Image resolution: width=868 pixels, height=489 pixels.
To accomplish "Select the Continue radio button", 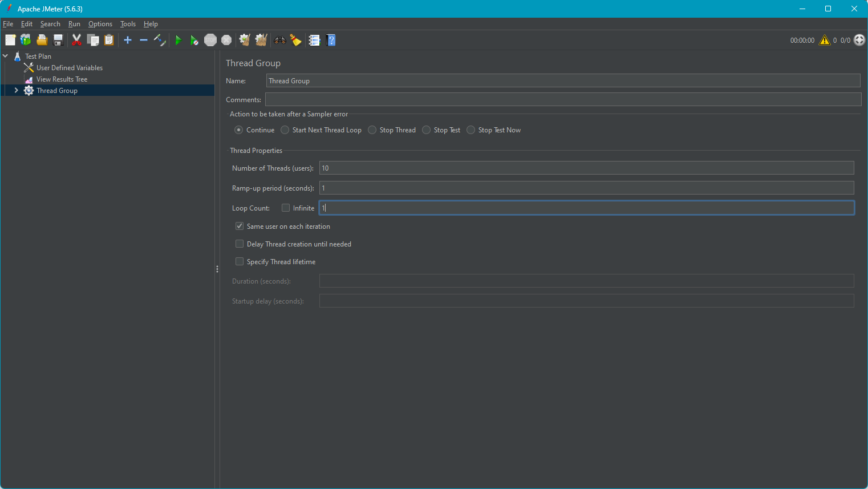I will coord(238,130).
